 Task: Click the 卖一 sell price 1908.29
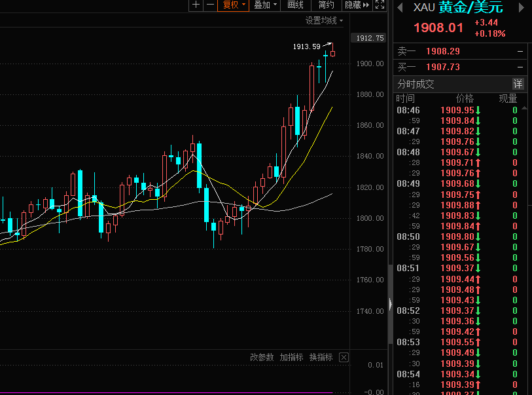(x=444, y=51)
